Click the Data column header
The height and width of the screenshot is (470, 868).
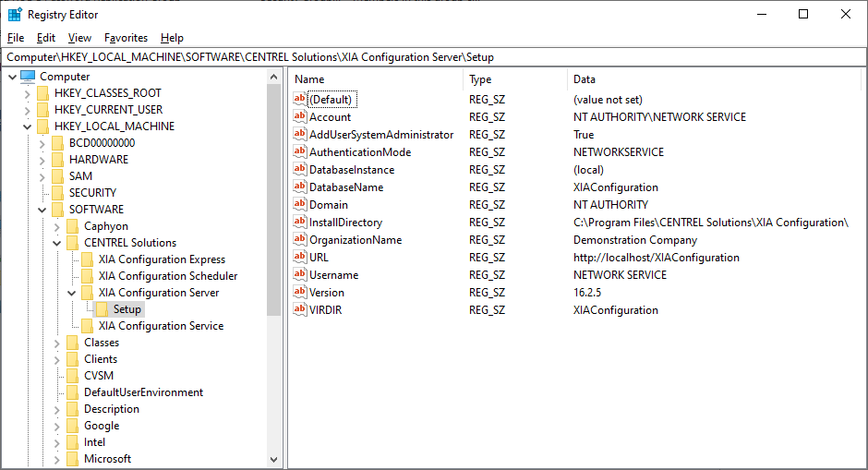click(714, 79)
